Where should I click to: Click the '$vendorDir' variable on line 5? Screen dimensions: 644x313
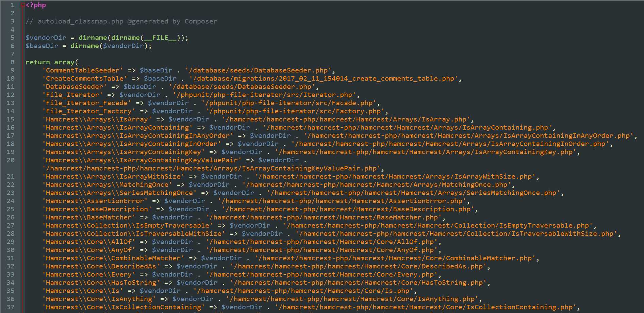point(46,38)
